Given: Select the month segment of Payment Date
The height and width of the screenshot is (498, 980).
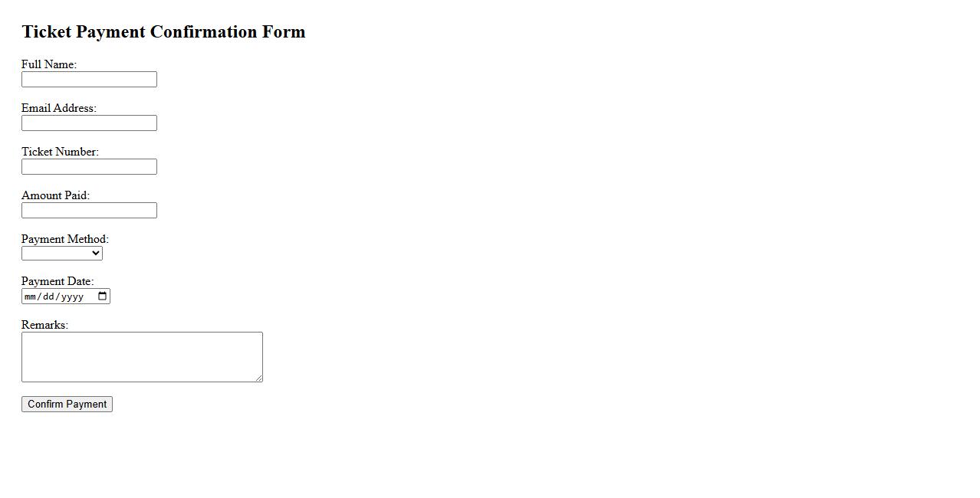Looking at the screenshot, I should click(31, 297).
